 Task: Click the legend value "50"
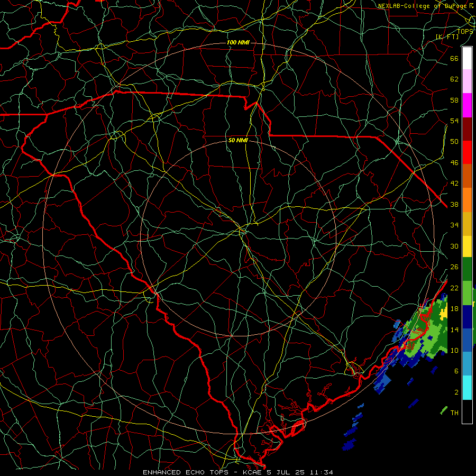click(454, 142)
